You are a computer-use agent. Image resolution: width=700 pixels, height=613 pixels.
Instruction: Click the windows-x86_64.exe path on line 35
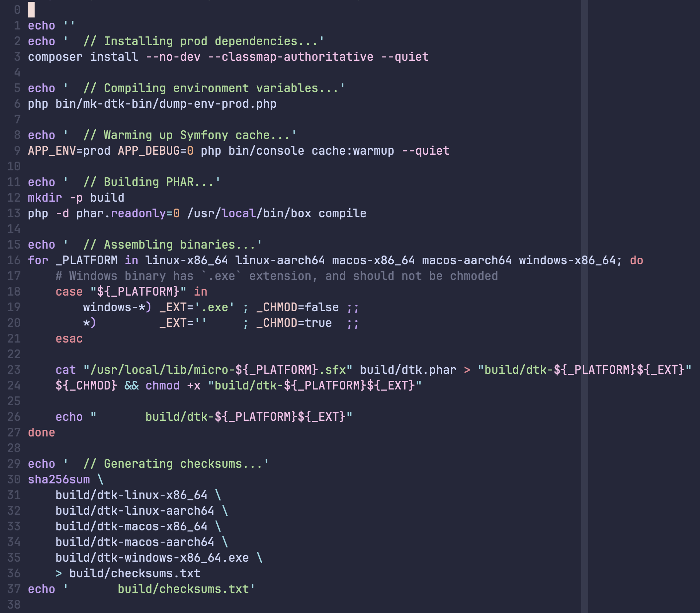point(152,558)
